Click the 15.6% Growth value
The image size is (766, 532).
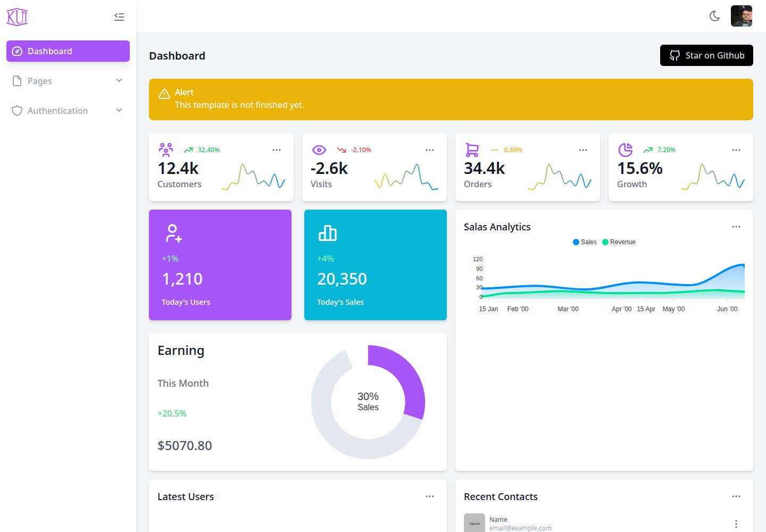tap(640, 168)
